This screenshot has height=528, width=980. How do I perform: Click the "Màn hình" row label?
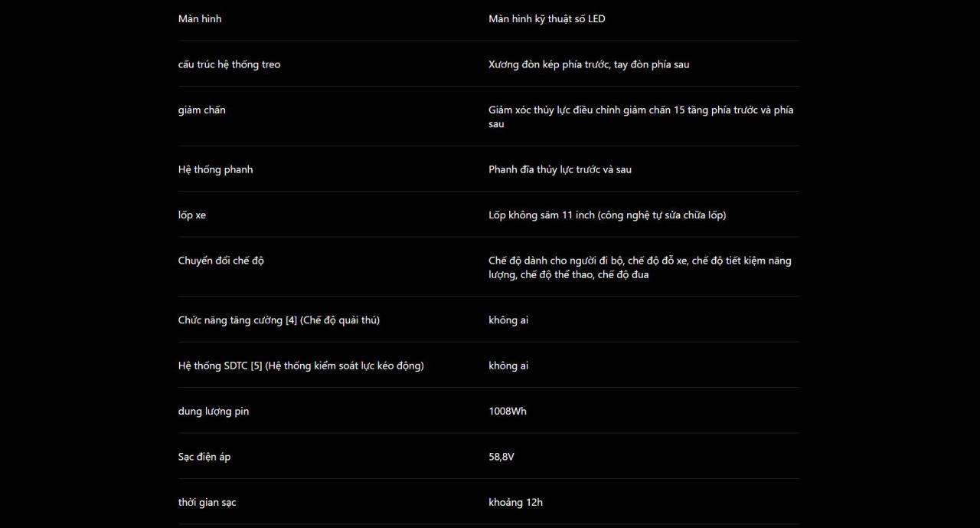[200, 18]
